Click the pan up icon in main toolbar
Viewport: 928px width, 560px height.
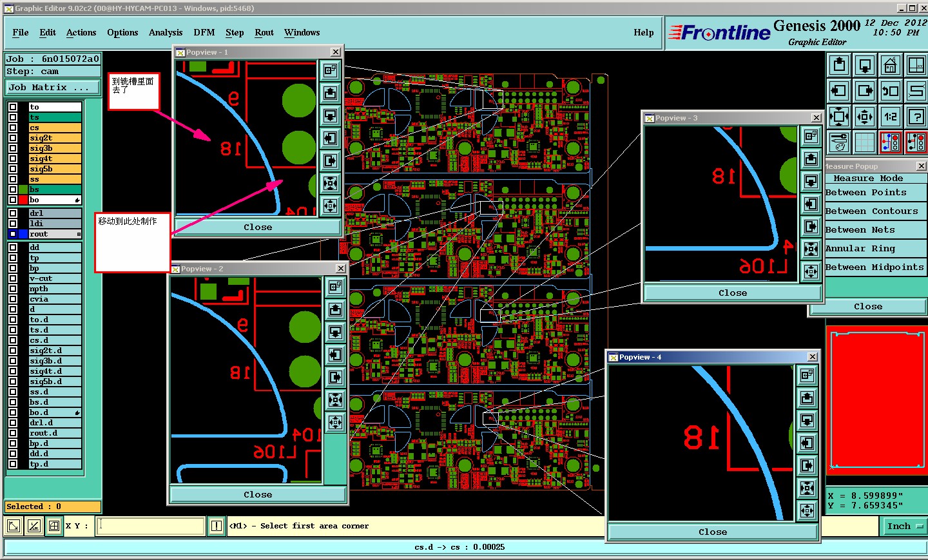tap(839, 65)
